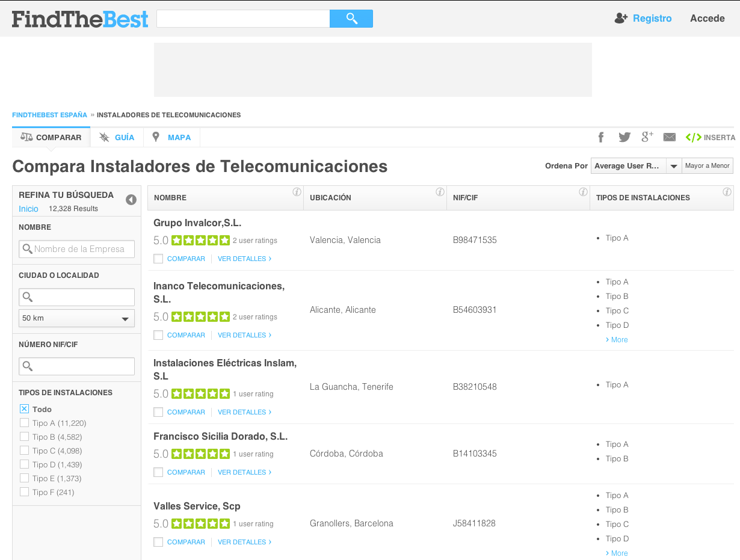Image resolution: width=740 pixels, height=560 pixels.
Task: Tick Comparar checkbox for Instalaciones Eléctricas Inslam
Action: coord(158,412)
